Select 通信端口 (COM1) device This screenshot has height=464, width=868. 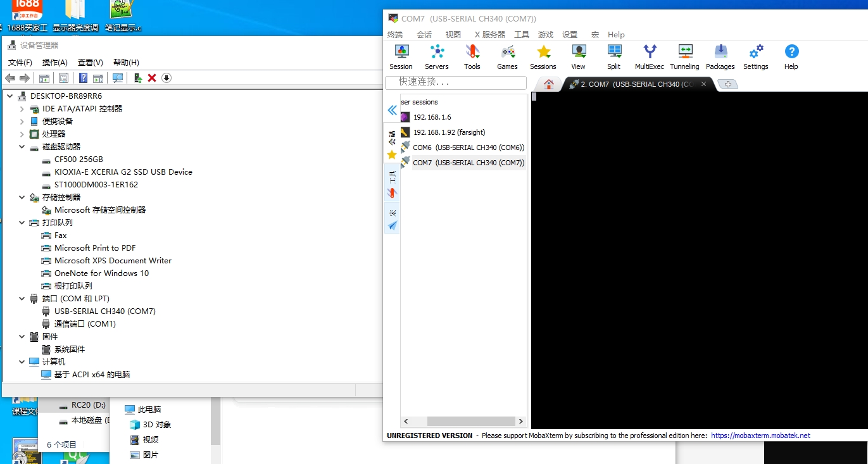tap(85, 324)
